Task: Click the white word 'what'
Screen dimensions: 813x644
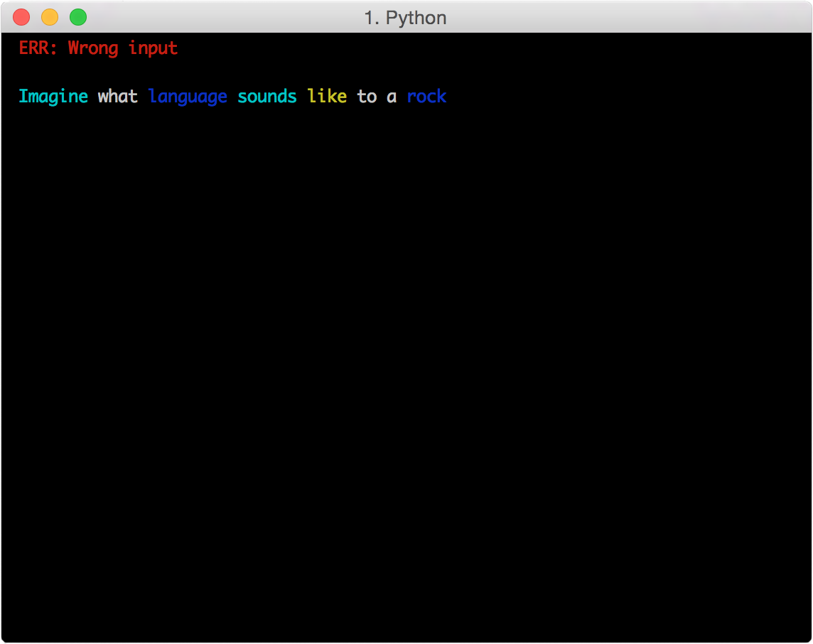Action: [x=118, y=96]
